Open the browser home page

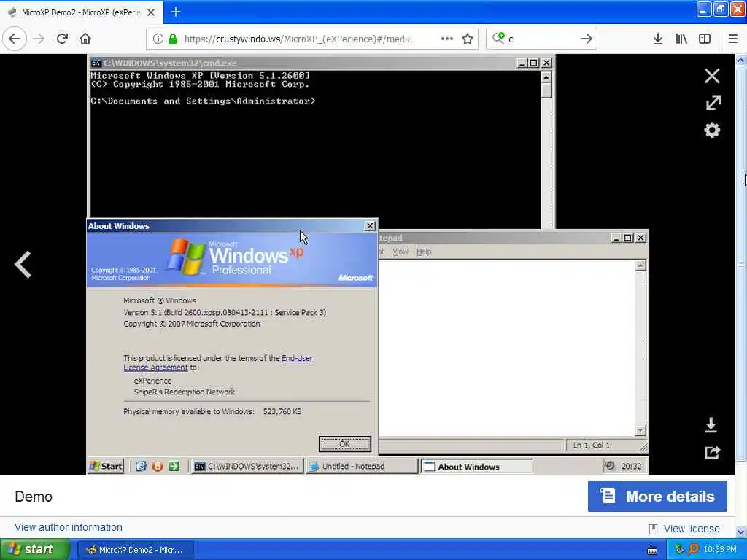point(85,39)
